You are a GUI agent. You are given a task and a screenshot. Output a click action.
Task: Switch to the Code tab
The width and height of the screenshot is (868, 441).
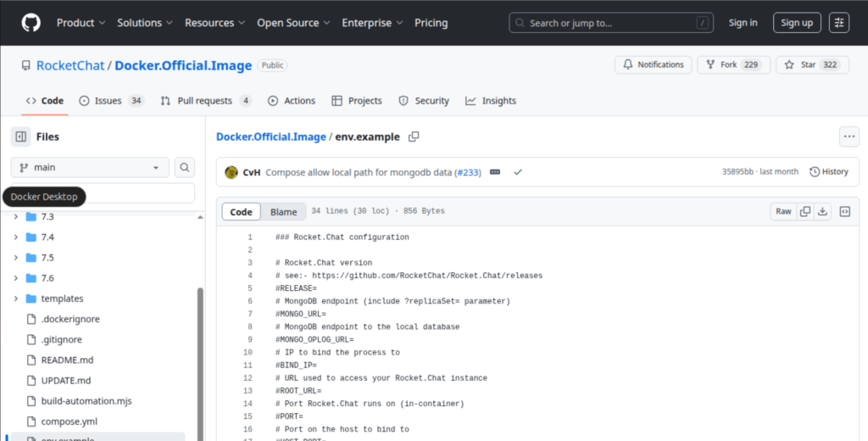click(x=45, y=101)
